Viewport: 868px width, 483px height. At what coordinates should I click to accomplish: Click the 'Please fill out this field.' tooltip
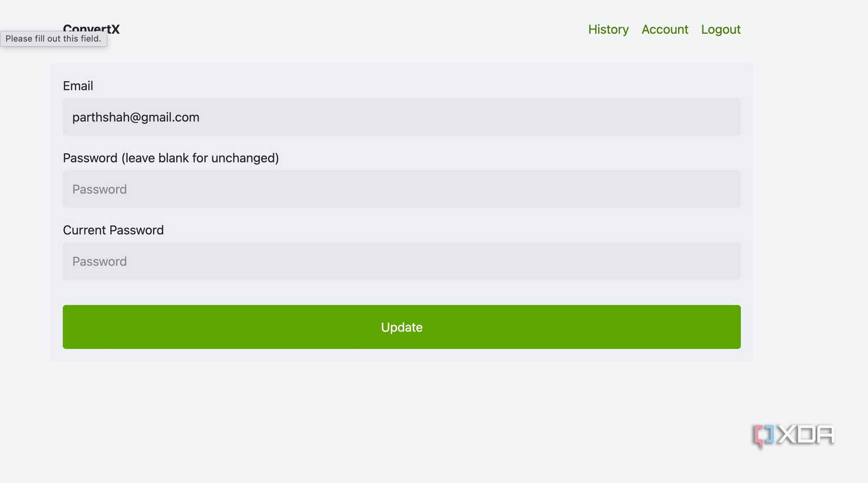tap(54, 39)
